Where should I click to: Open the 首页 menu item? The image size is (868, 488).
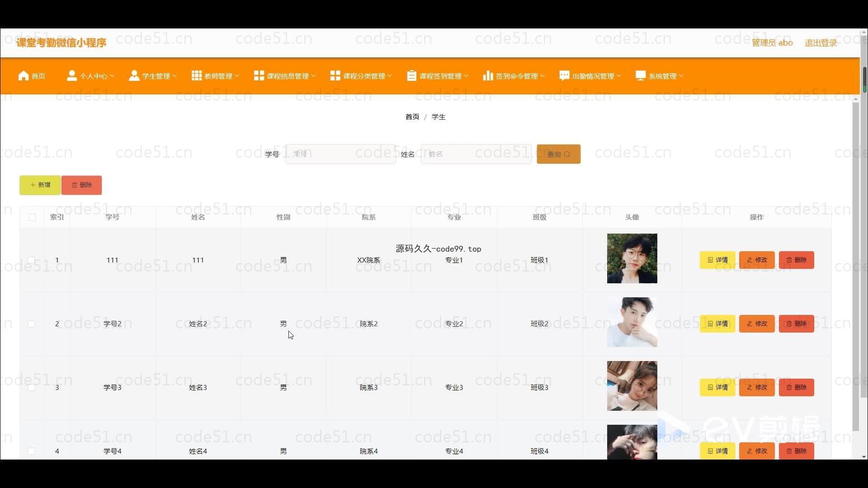(x=38, y=76)
